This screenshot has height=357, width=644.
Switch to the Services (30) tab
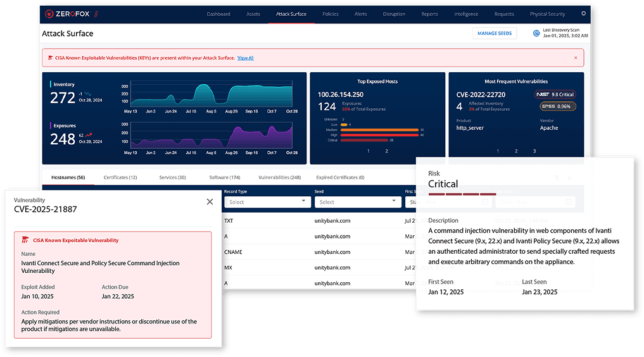point(172,177)
